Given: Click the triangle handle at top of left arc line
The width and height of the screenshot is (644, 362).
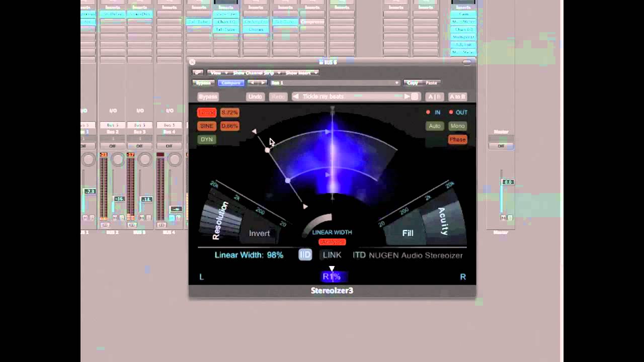Looking at the screenshot, I should tap(254, 131).
